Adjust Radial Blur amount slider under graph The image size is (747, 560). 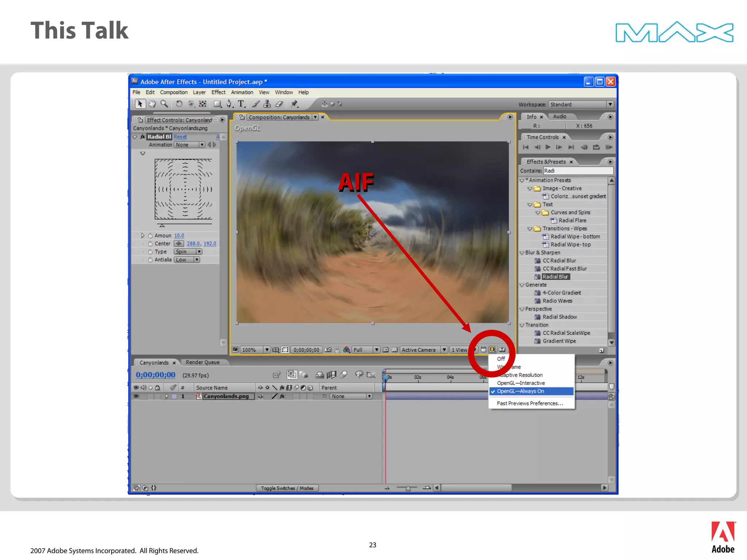coord(162,226)
